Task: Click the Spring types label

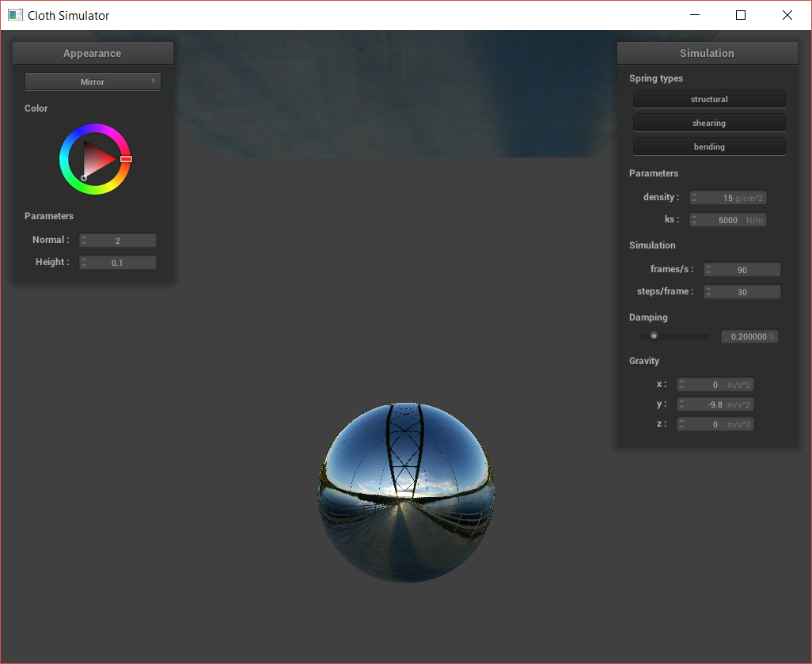Action: click(x=655, y=78)
